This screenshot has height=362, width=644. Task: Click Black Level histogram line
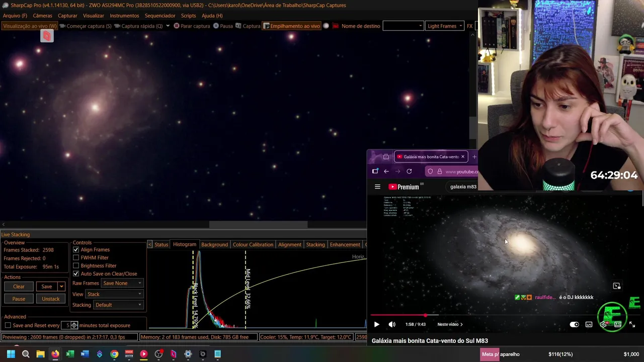tap(193, 289)
